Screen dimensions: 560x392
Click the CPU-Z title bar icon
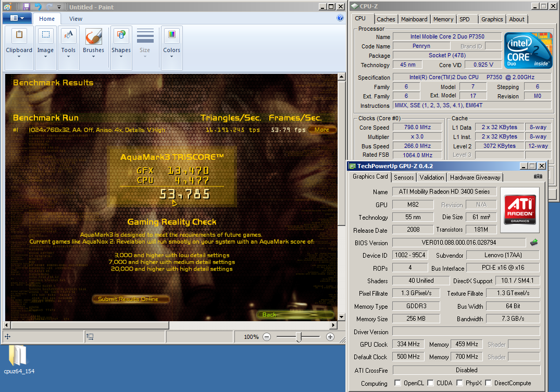[355, 6]
